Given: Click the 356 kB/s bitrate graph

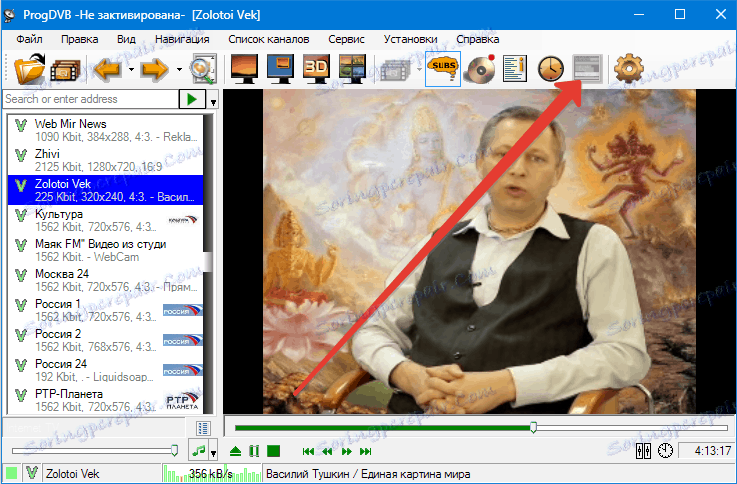Looking at the screenshot, I should [211, 473].
